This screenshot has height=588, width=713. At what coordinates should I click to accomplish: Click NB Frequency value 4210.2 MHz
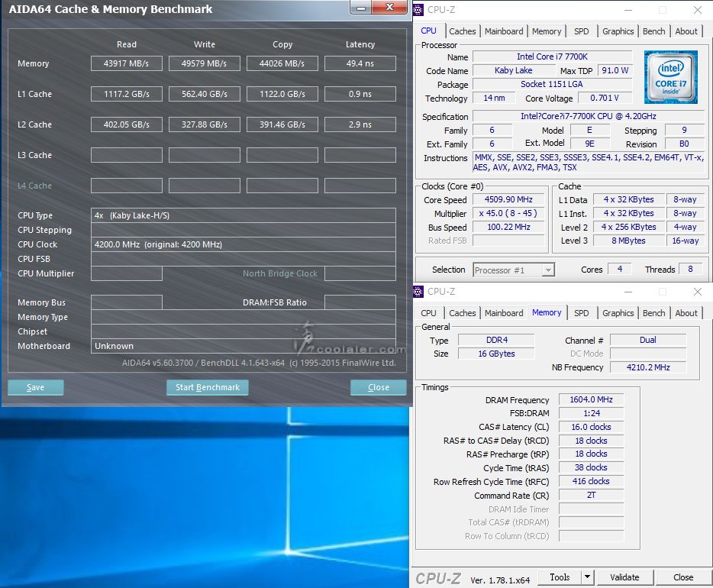pos(648,367)
